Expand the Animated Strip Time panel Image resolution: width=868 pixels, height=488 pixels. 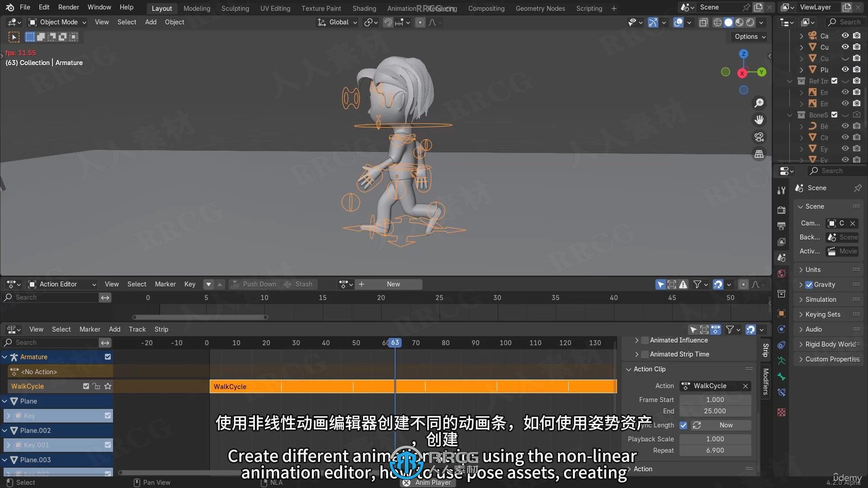click(x=636, y=354)
